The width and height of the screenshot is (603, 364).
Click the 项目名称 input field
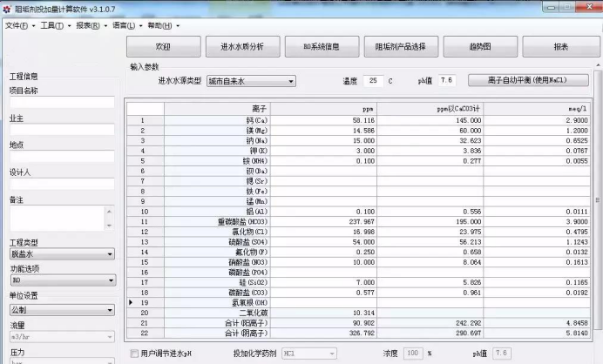click(62, 102)
